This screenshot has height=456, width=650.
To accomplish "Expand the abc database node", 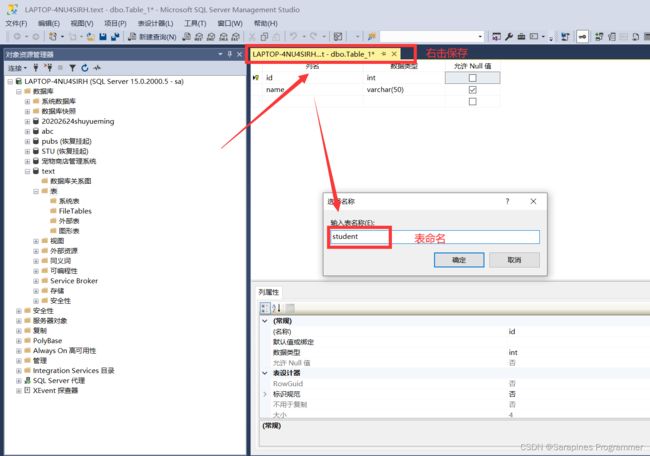I will 27,131.
